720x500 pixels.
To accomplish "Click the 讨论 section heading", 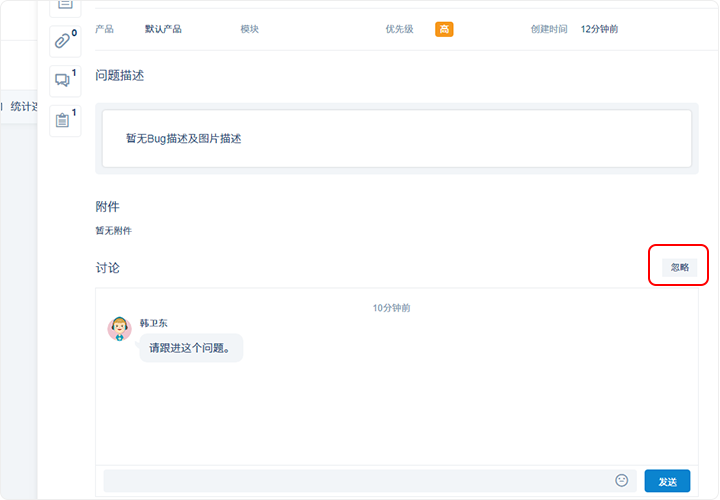I will tap(107, 268).
